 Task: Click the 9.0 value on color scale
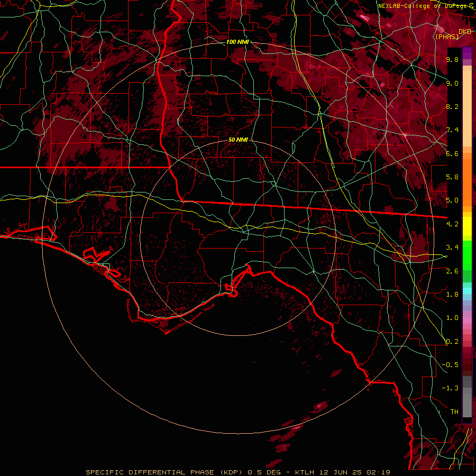point(452,83)
